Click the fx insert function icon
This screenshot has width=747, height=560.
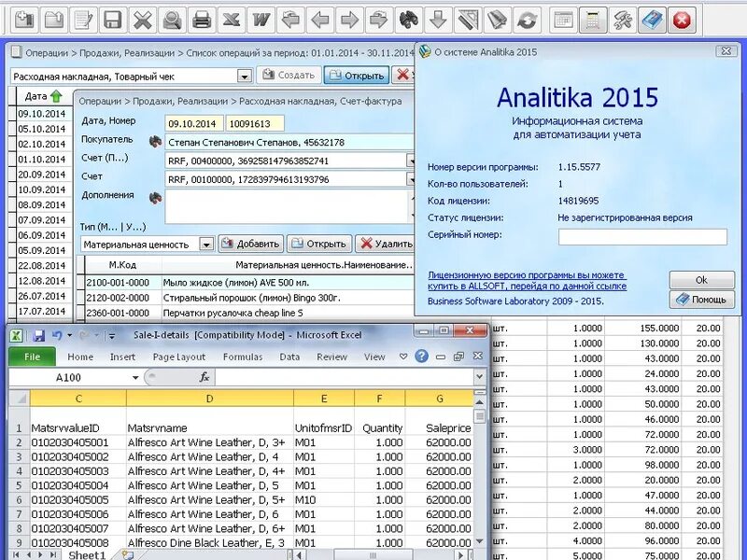(x=204, y=377)
